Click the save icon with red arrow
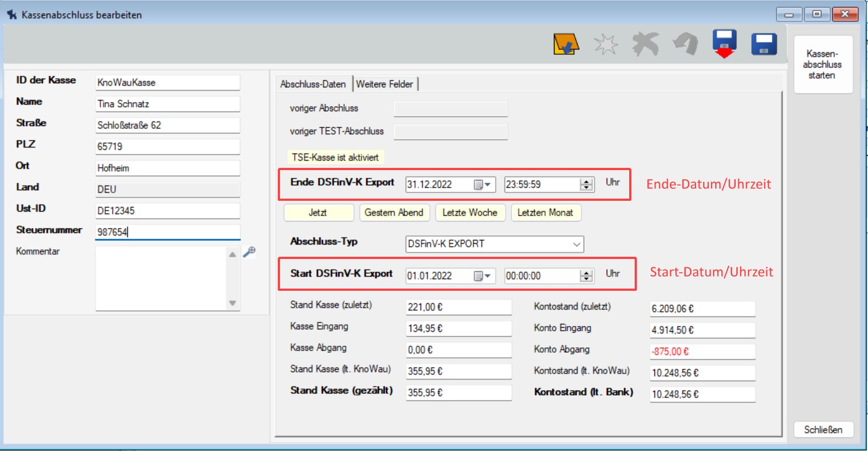868x451 pixels. (724, 44)
